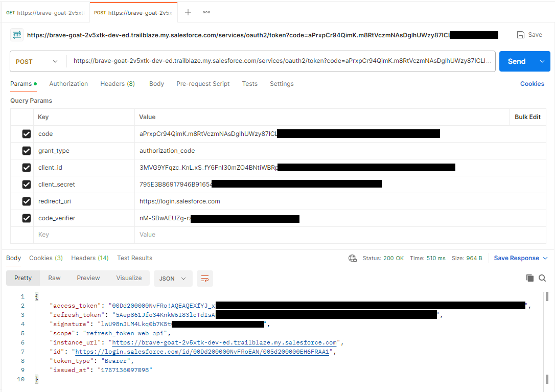
Task: Click the blue Send button
Action: [x=517, y=62]
